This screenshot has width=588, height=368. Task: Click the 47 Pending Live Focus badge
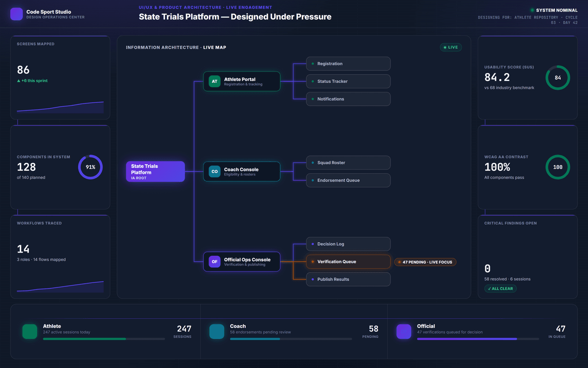tap(425, 262)
